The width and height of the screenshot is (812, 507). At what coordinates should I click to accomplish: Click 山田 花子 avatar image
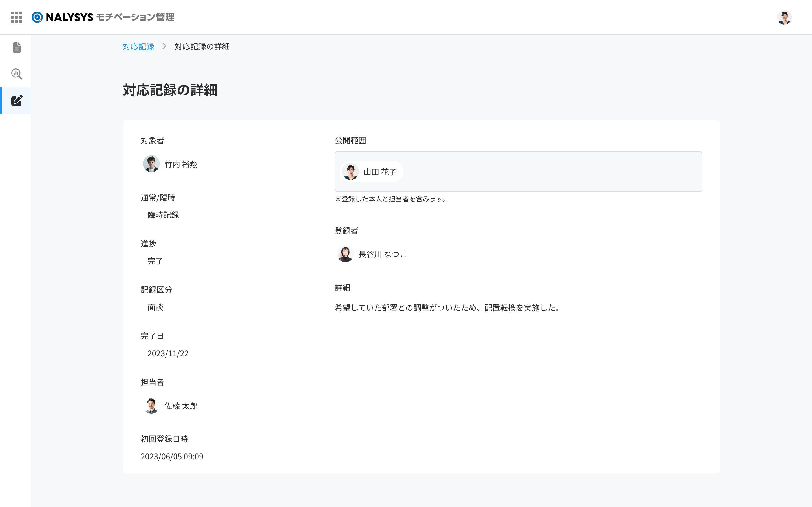click(350, 172)
